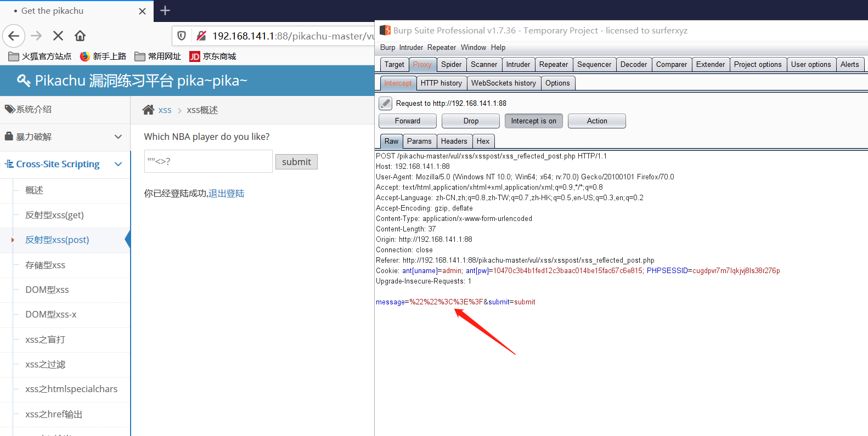Drop the intercepted request
Screen dimensions: 868x436
[471, 121]
